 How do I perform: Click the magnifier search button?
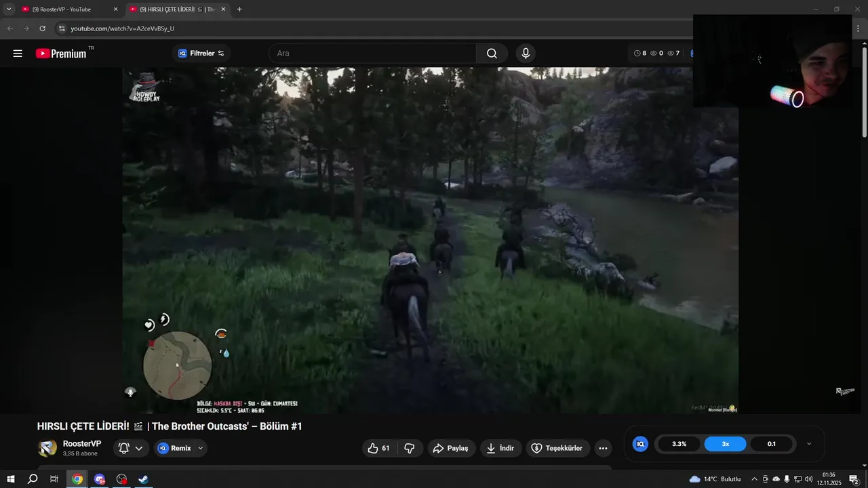click(x=492, y=54)
